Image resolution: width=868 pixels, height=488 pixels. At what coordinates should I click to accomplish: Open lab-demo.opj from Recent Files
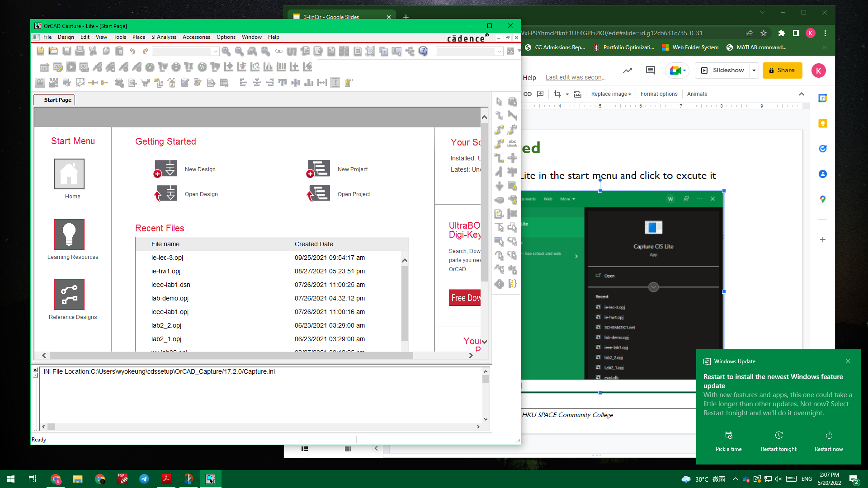coord(170,298)
